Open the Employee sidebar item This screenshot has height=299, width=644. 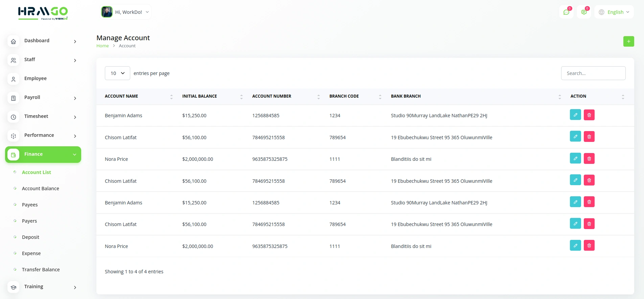pyautogui.click(x=36, y=78)
